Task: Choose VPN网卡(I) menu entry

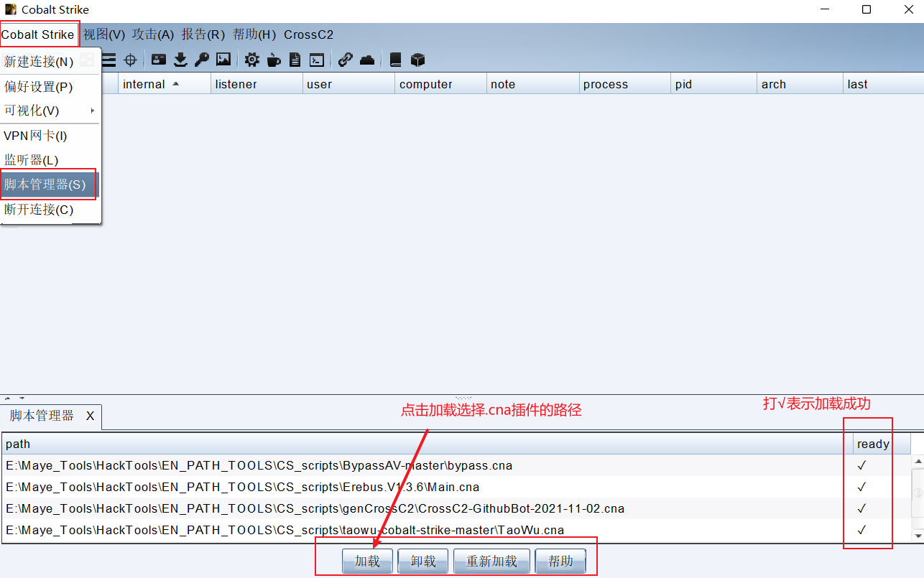Action: tap(50, 136)
